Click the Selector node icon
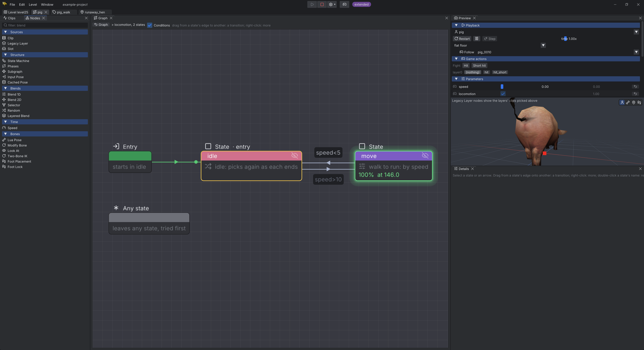Image resolution: width=644 pixels, height=350 pixels. (x=4, y=105)
